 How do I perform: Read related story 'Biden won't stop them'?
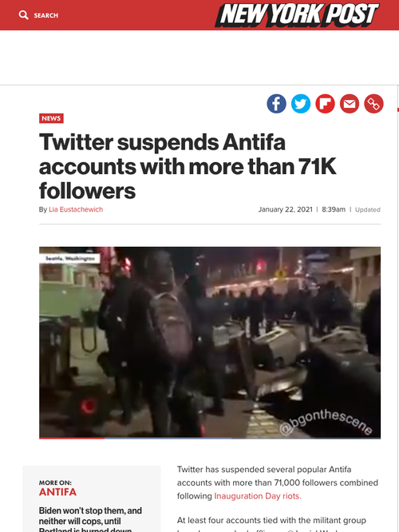90,521
